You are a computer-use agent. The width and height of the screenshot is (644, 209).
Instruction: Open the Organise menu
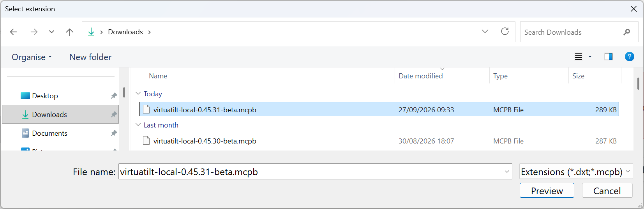point(32,57)
